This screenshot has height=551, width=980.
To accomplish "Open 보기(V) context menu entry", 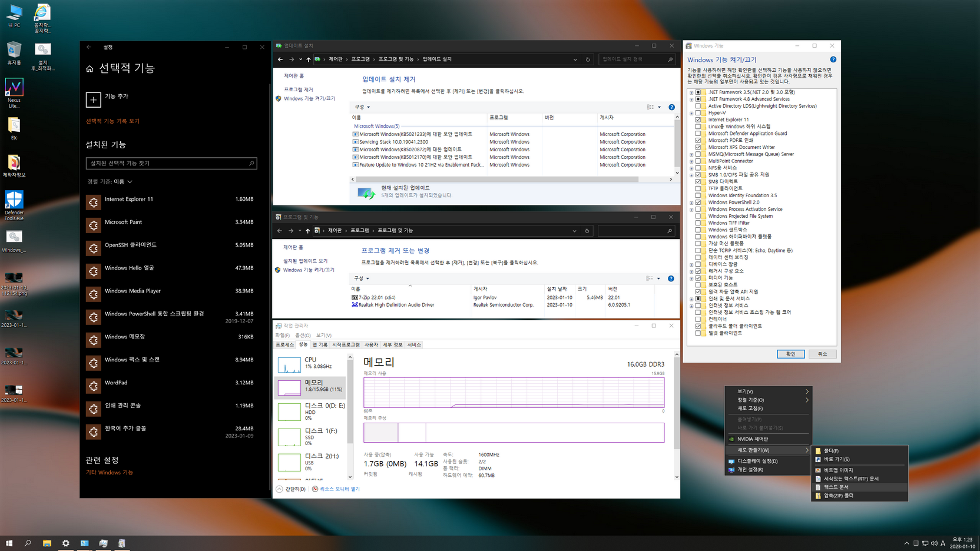I will point(769,391).
